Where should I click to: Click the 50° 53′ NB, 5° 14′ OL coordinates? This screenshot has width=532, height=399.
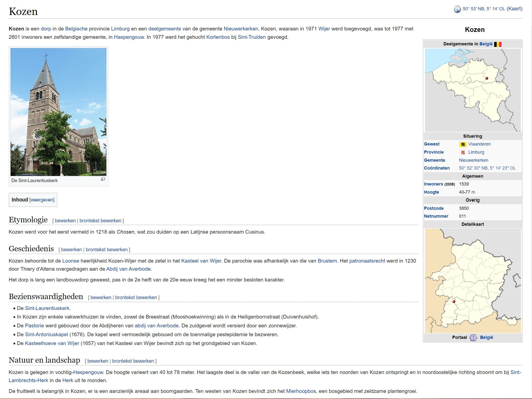point(484,9)
